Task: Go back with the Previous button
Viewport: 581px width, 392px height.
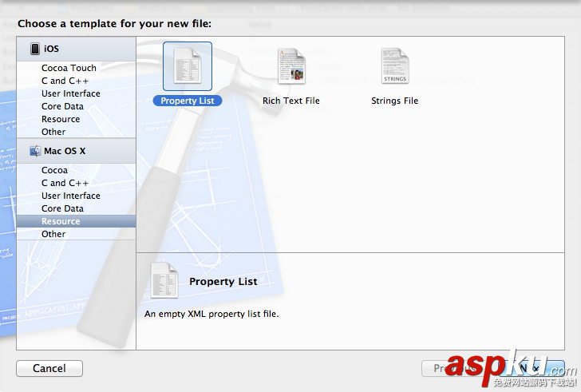Action: click(x=460, y=368)
